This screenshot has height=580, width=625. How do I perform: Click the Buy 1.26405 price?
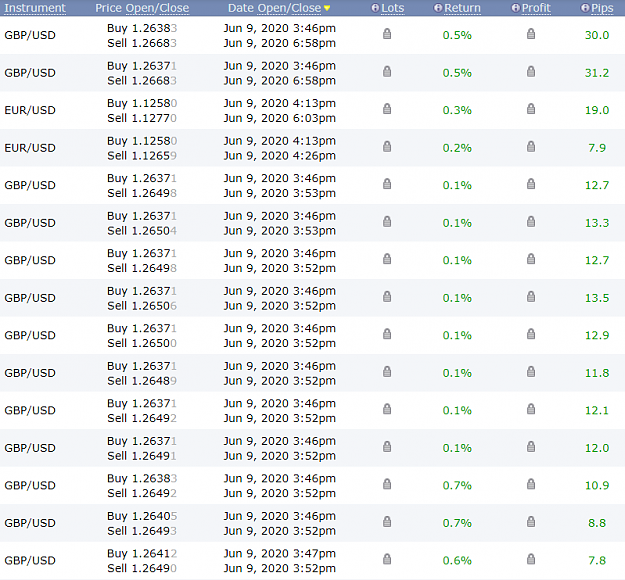coord(142,516)
